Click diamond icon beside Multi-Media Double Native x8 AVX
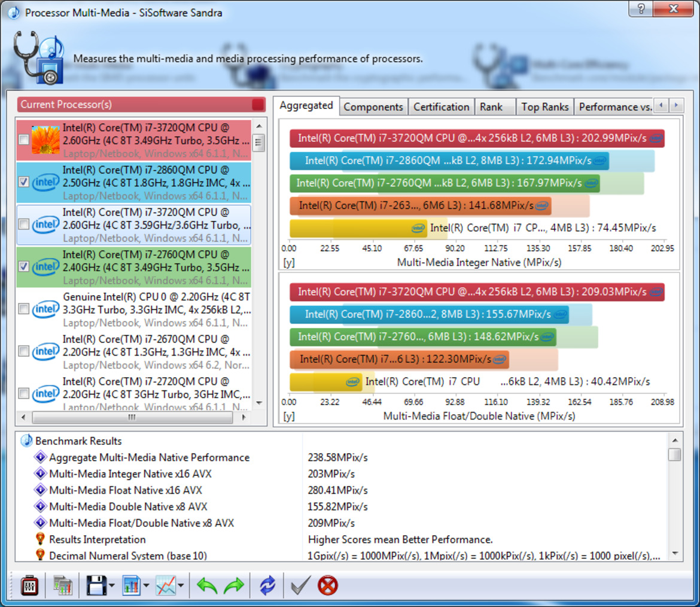 click(41, 506)
